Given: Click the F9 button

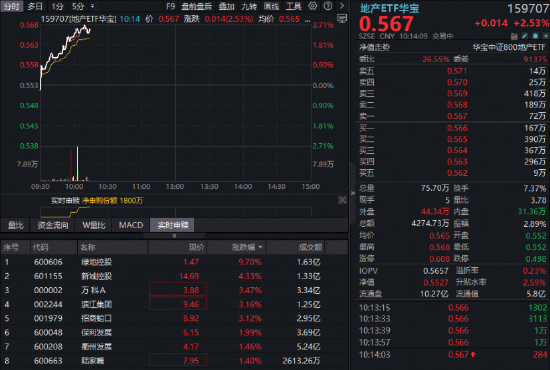Looking at the screenshot, I should click(x=170, y=6).
